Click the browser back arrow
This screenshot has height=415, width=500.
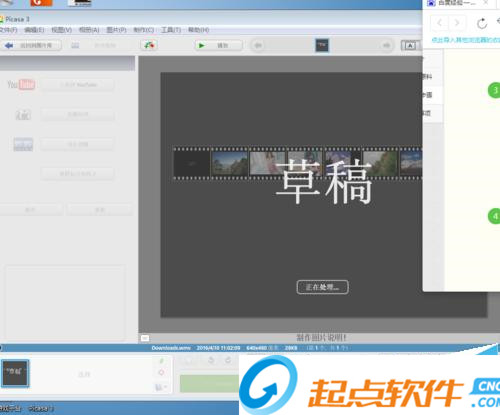[440, 23]
